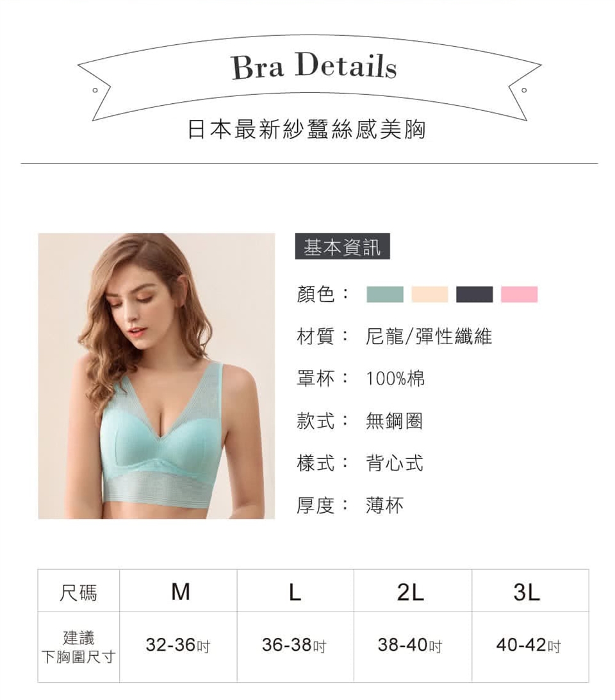Image resolution: width=615 pixels, height=700 pixels.
Task: Click the 40-42吋 measurement cell
Action: pyautogui.click(x=530, y=647)
